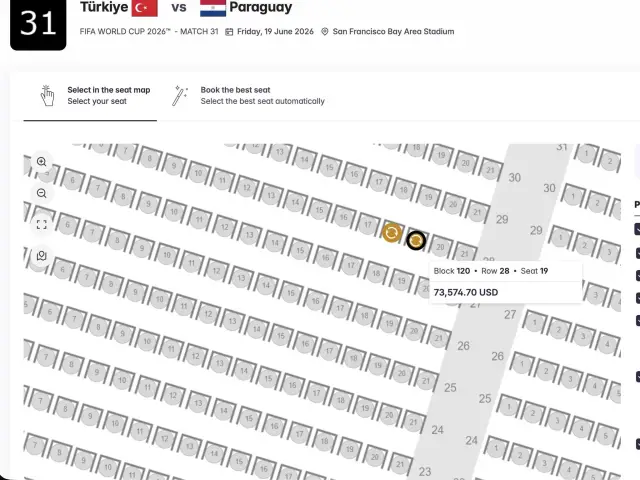Select seat 1 right of aisle row 26
This screenshot has height=480, width=640.
pyautogui.click(x=522, y=363)
